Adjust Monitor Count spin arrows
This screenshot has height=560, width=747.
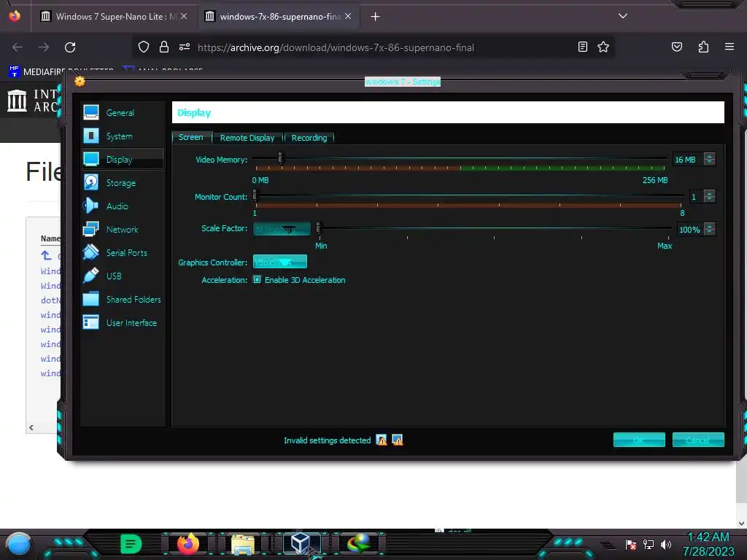(709, 196)
